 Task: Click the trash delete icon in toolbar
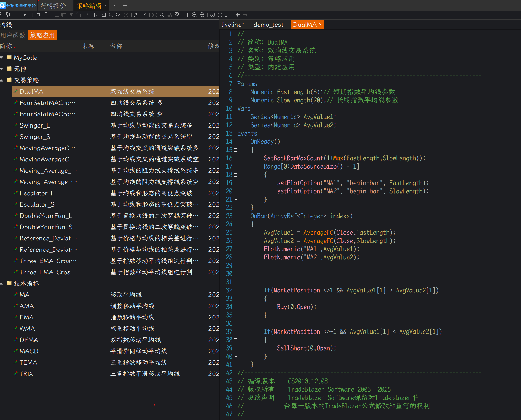(x=46, y=15)
